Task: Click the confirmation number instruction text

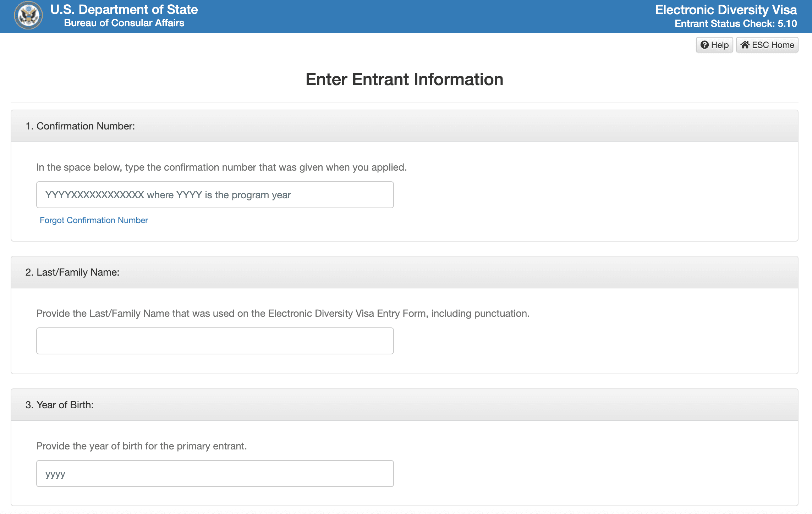Action: tap(221, 167)
